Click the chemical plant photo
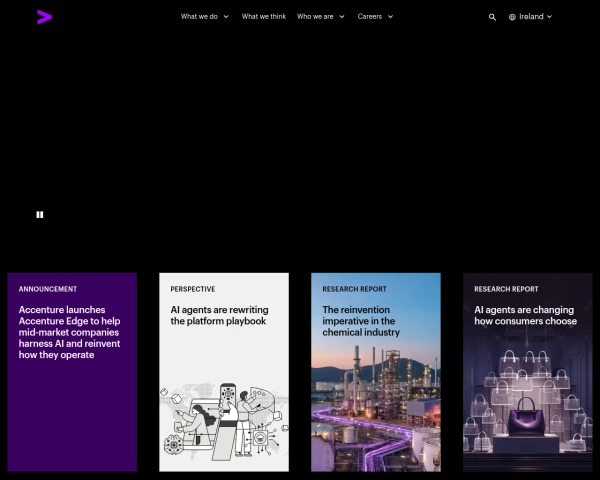 click(376, 408)
